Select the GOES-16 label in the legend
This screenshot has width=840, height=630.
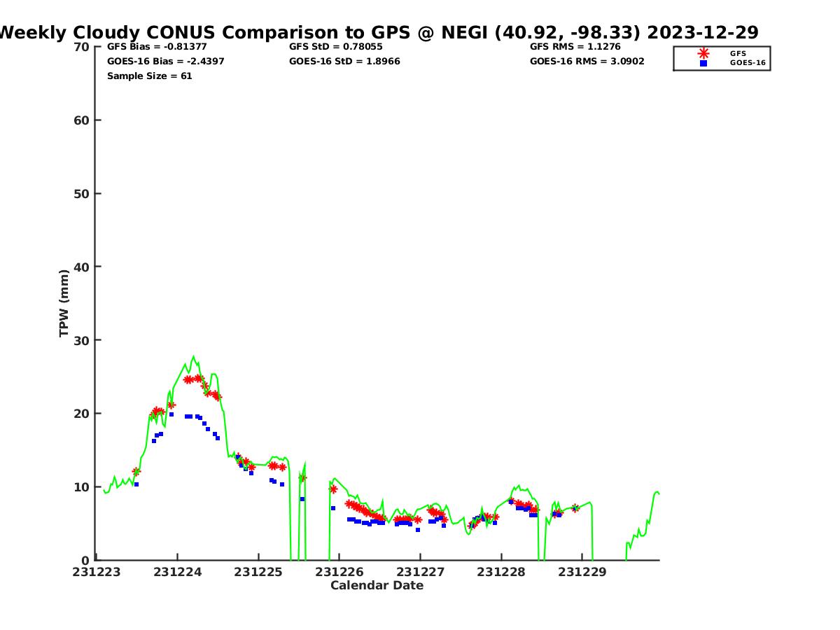point(748,63)
